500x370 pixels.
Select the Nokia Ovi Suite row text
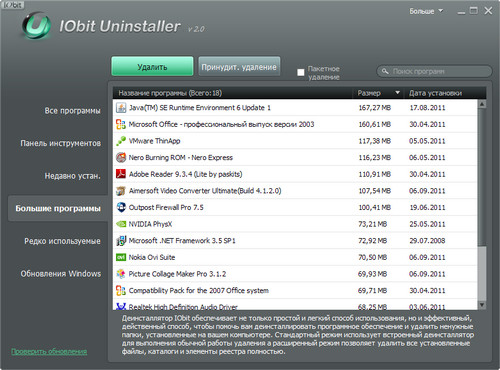(152, 257)
